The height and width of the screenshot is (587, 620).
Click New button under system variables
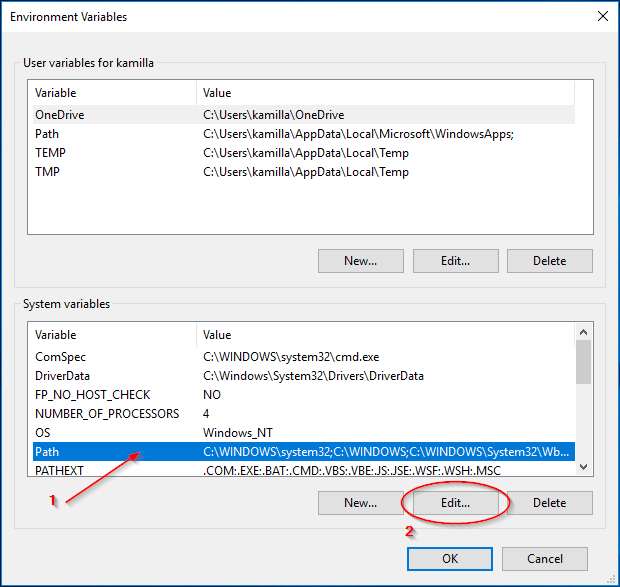360,503
